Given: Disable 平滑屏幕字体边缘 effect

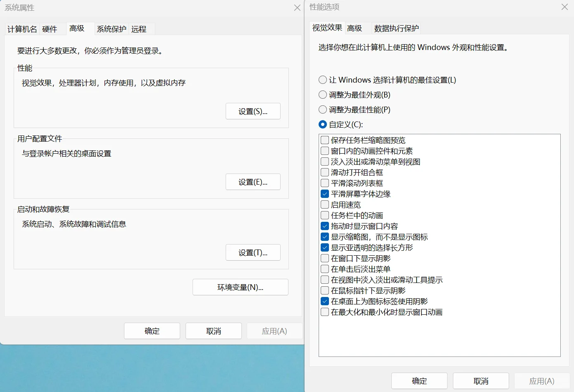Looking at the screenshot, I should click(x=325, y=194).
